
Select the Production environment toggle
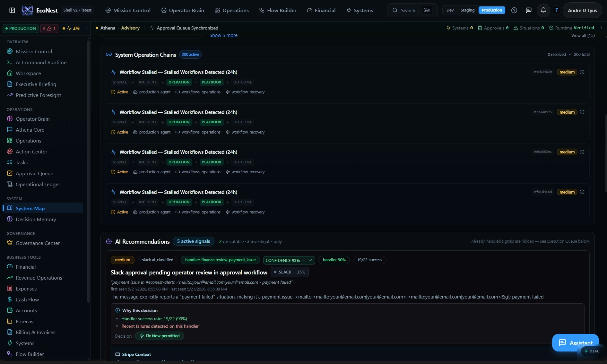[x=492, y=10]
